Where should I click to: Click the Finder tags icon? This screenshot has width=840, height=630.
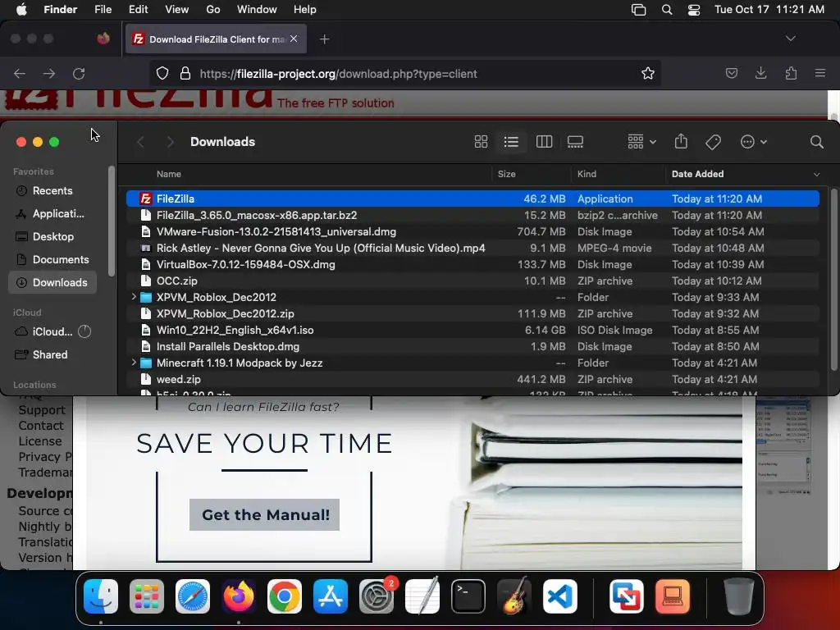pyautogui.click(x=713, y=142)
